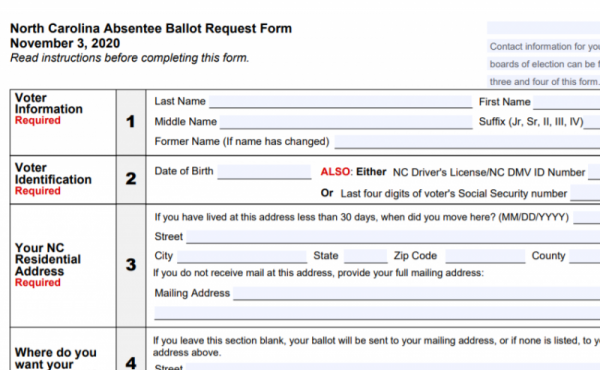The image size is (600, 370).
Task: Select the Date of Birth field
Action: click(264, 172)
